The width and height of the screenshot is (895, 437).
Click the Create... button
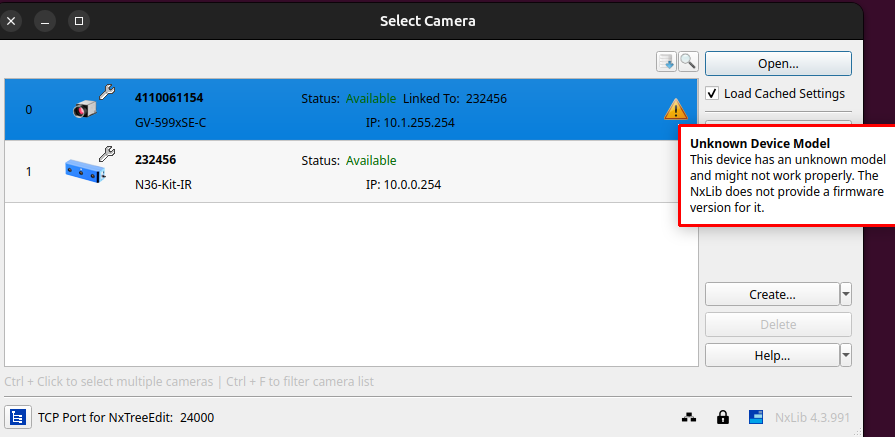(771, 294)
